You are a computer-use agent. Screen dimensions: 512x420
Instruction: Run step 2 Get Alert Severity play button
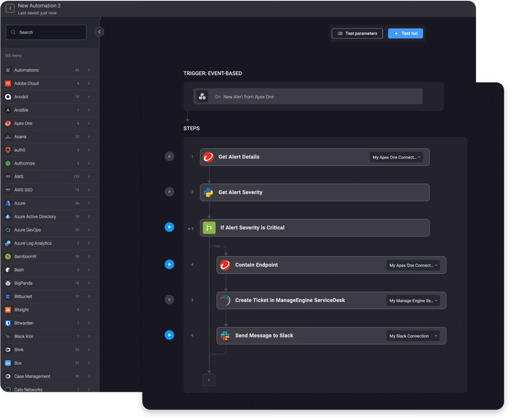[x=169, y=192]
